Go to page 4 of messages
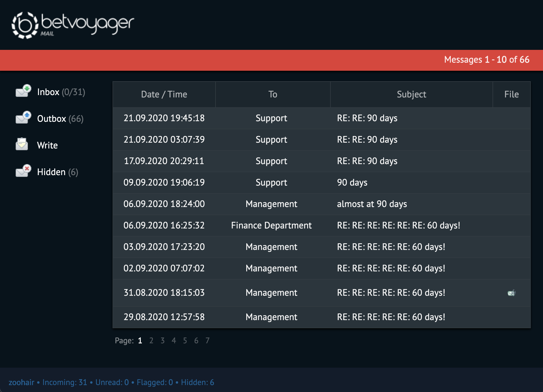Screen dimensions: 543x392 [174, 340]
